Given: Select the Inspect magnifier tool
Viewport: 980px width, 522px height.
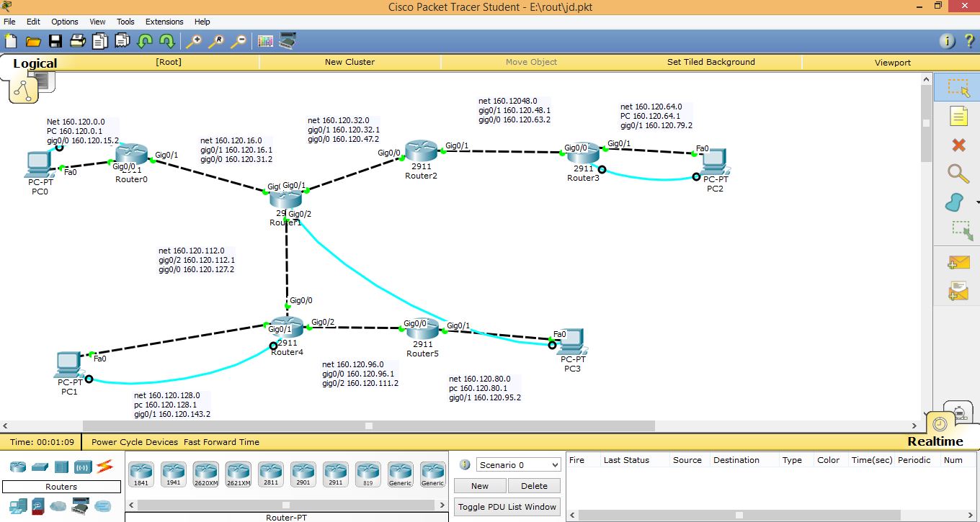Looking at the screenshot, I should tap(958, 173).
